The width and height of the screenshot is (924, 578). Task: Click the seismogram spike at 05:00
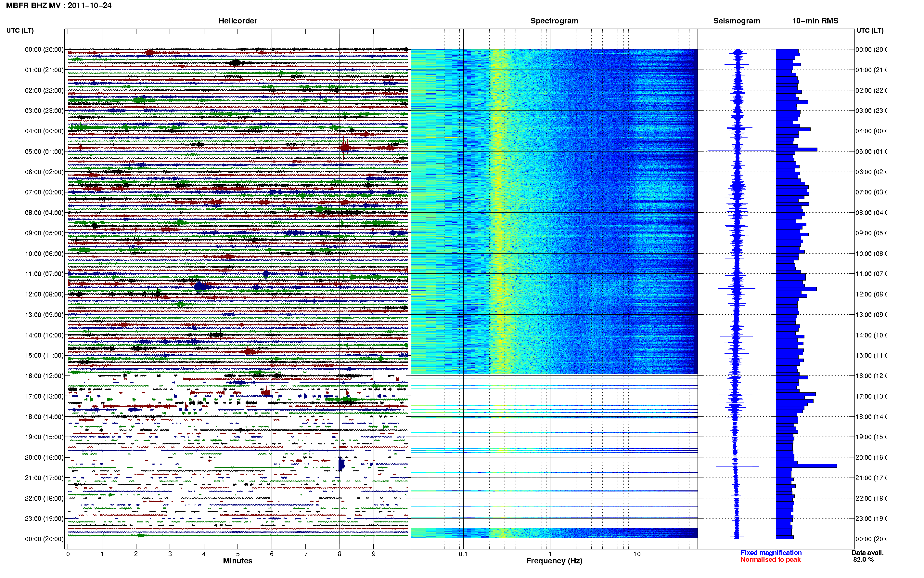(x=740, y=151)
